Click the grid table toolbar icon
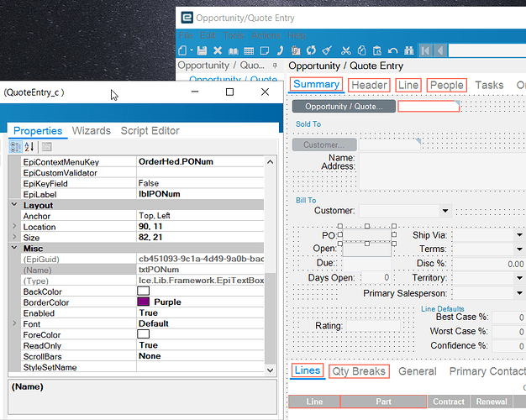Screen dimensions: 526x420 [249, 51]
